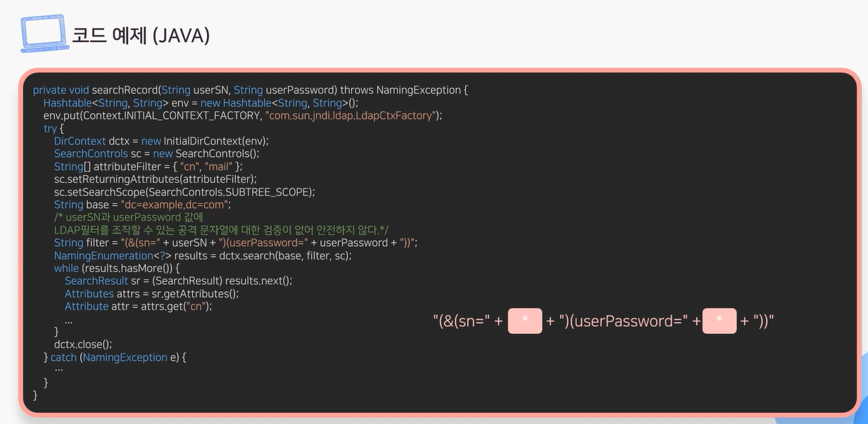The image size is (868, 424).
Task: Click the green Korean comment about LDAP필터
Action: 221,230
